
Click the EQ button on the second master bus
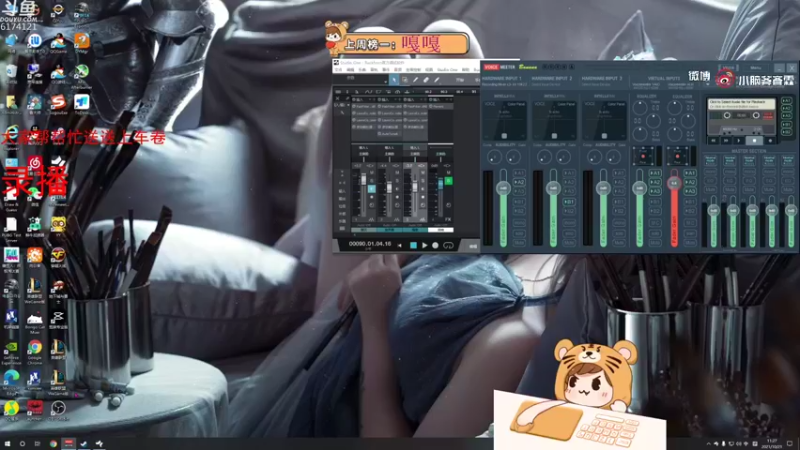coord(730,181)
